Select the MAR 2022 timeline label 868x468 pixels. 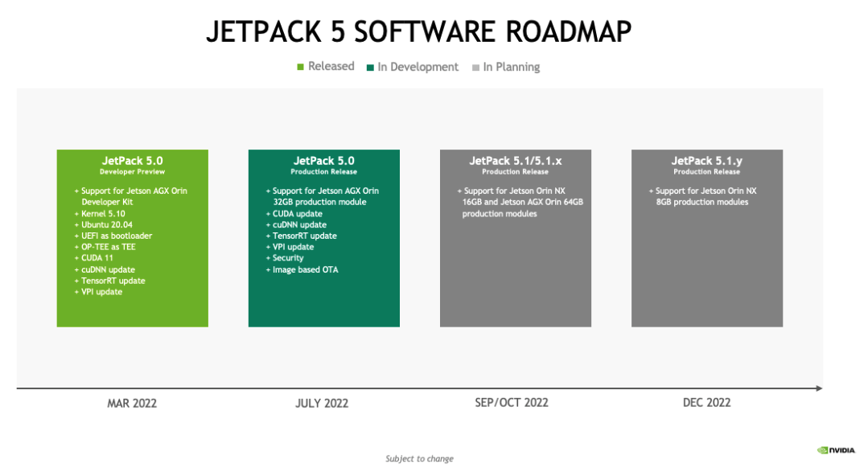pyautogui.click(x=132, y=402)
